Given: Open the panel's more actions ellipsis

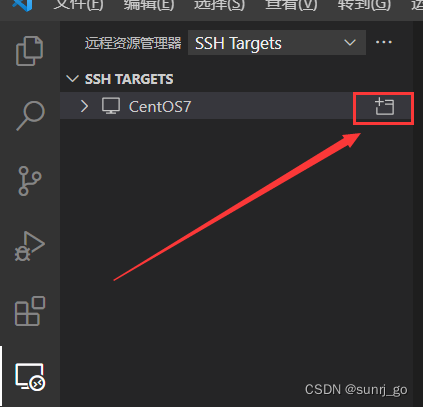Looking at the screenshot, I should pos(384,42).
